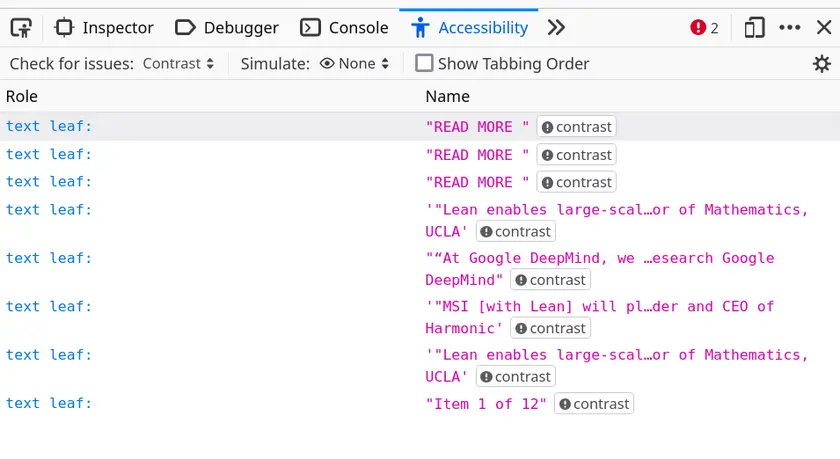Image resolution: width=840 pixels, height=459 pixels.
Task: Open the Contrast issues dropdown
Action: coord(178,64)
